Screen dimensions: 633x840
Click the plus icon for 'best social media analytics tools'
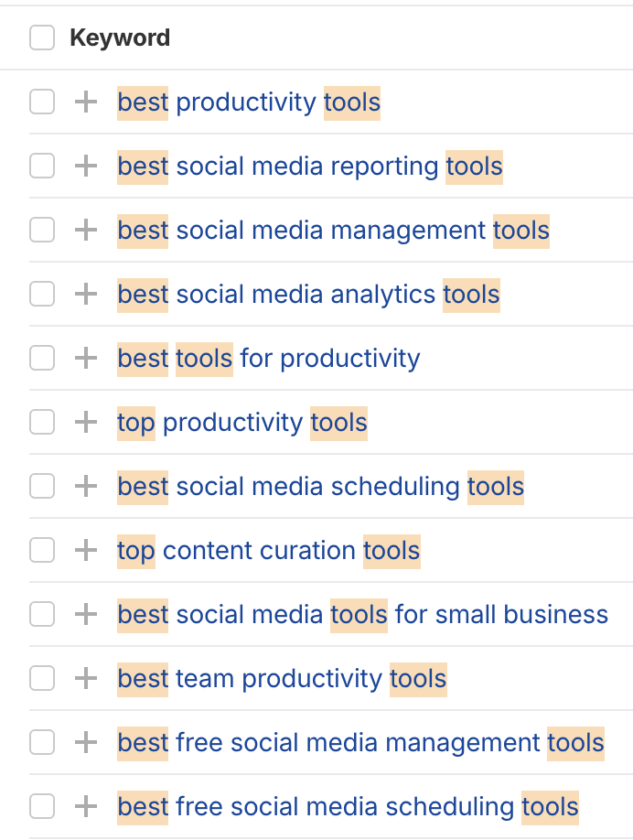85,294
